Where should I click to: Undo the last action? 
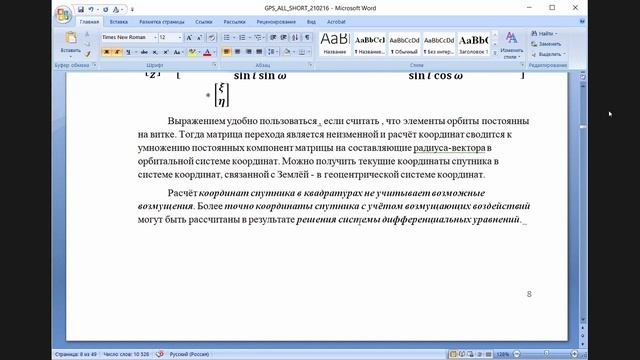click(x=91, y=9)
